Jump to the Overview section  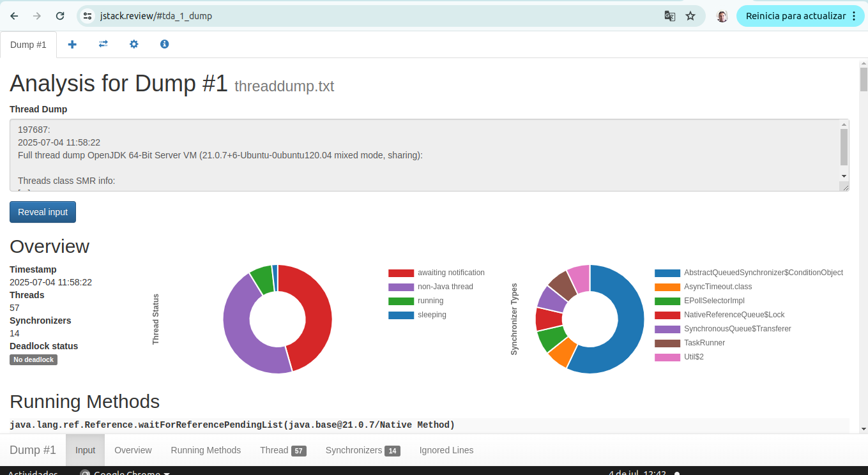pos(133,450)
